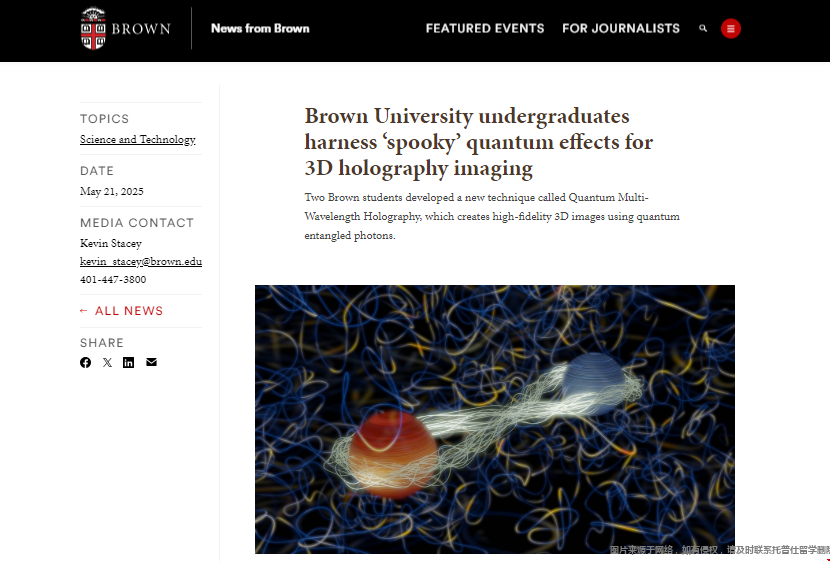Viewport: 830px width, 561px height.
Task: Share article on Facebook
Action: pyautogui.click(x=85, y=362)
